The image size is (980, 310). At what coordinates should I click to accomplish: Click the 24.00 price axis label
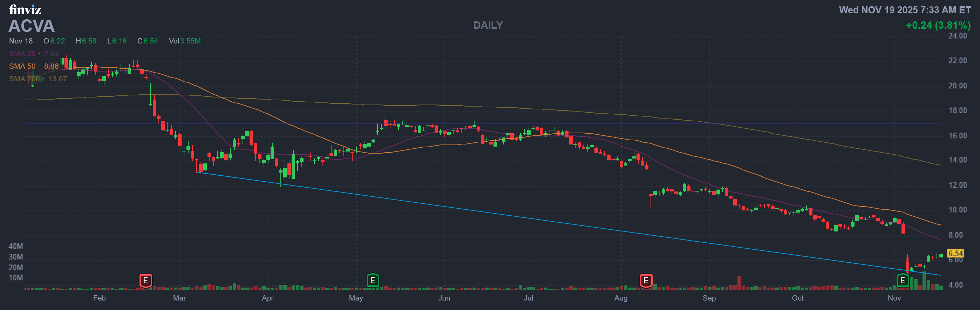[957, 36]
